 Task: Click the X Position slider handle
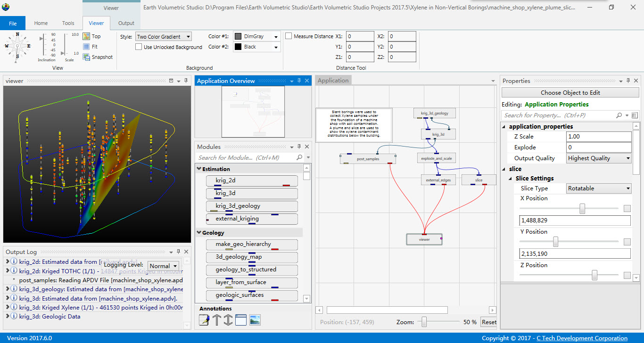pos(582,208)
